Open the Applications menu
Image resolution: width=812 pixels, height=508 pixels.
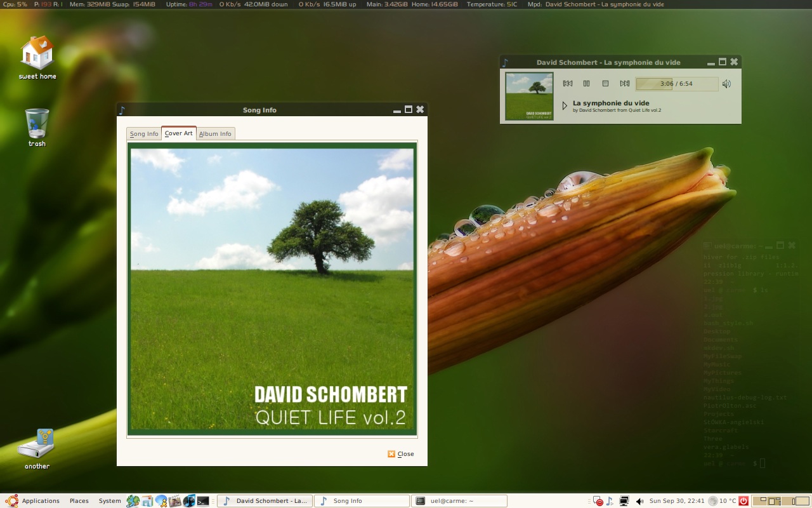point(41,501)
